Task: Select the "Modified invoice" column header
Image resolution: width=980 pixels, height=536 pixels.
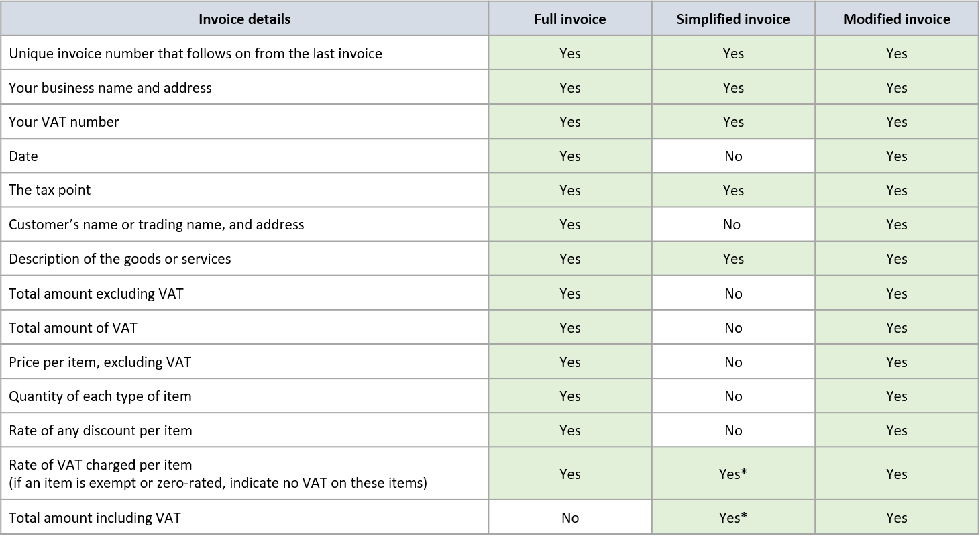Action: 896,19
